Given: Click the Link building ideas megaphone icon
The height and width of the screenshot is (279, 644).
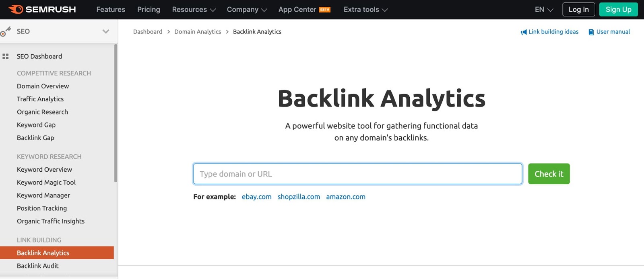Looking at the screenshot, I should (x=524, y=32).
